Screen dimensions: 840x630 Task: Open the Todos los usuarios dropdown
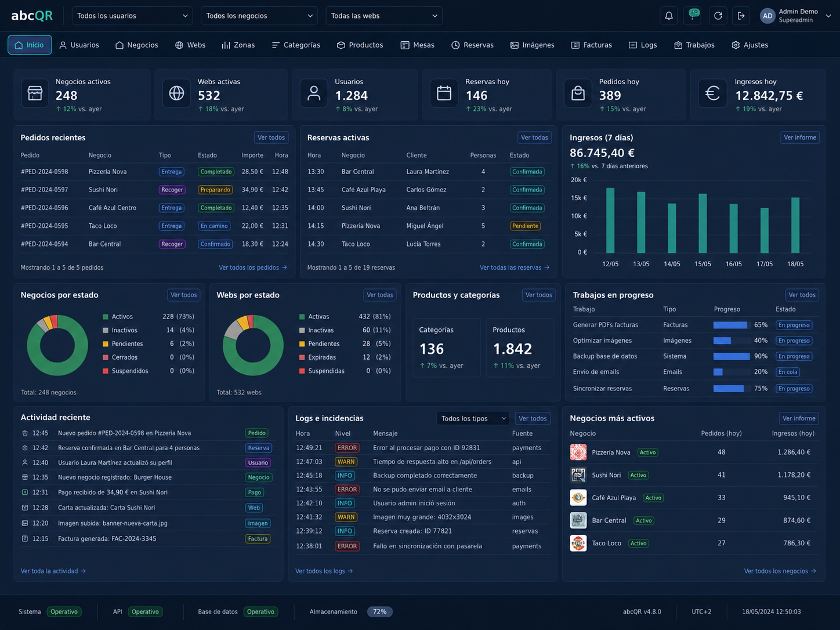[x=132, y=16]
